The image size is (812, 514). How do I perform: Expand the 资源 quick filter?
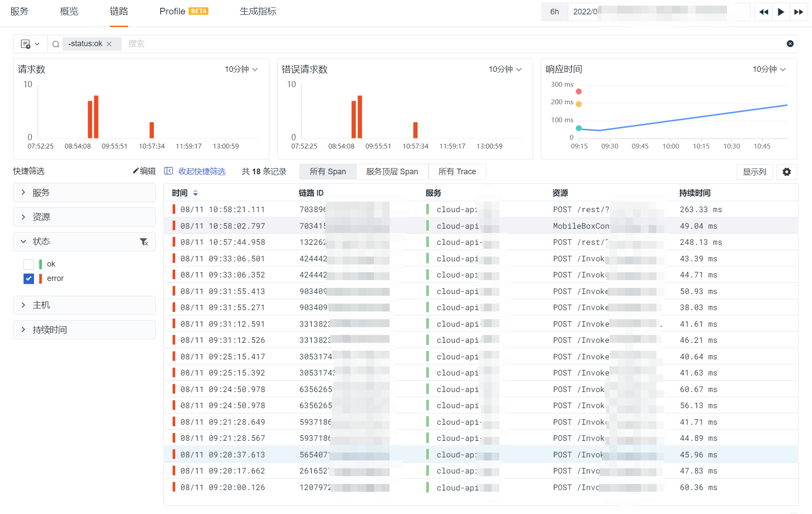coord(84,217)
